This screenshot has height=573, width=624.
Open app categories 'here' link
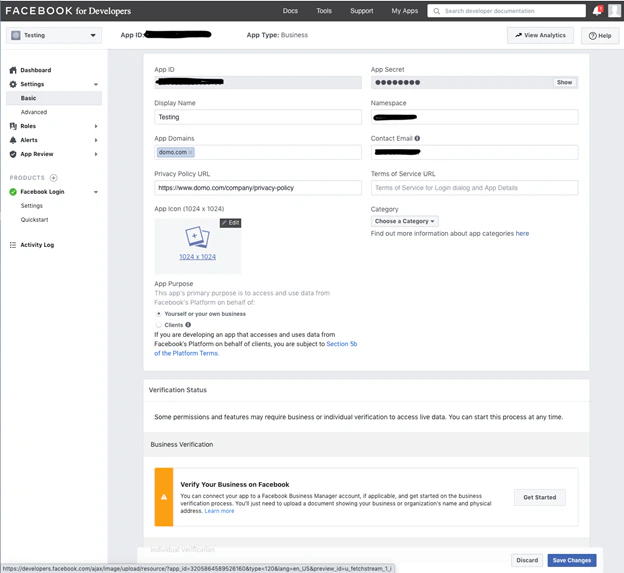tap(522, 234)
